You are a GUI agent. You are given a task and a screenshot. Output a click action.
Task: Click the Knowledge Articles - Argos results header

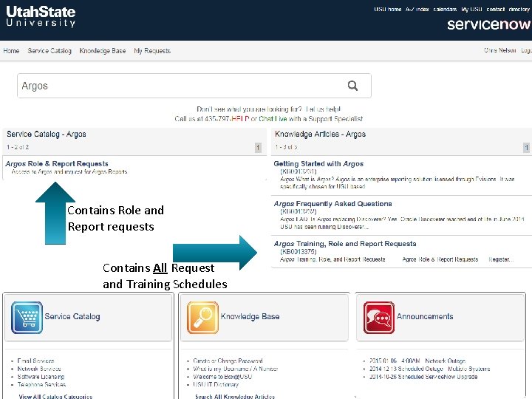pyautogui.click(x=320, y=134)
